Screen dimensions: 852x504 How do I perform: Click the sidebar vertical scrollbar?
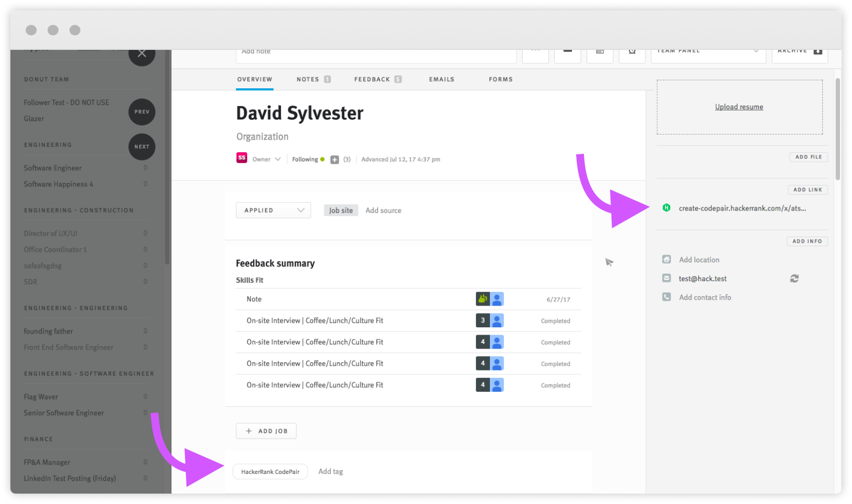tap(167, 157)
